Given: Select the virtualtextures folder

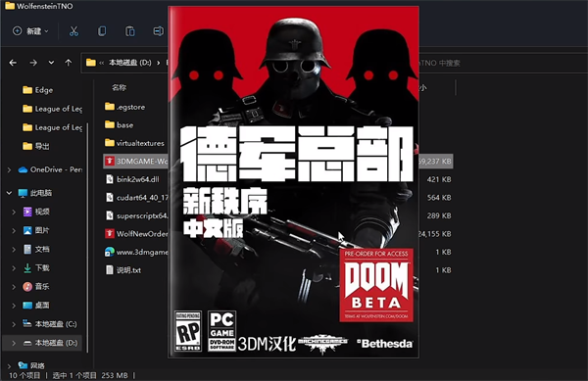Looking at the screenshot, I should point(134,143).
